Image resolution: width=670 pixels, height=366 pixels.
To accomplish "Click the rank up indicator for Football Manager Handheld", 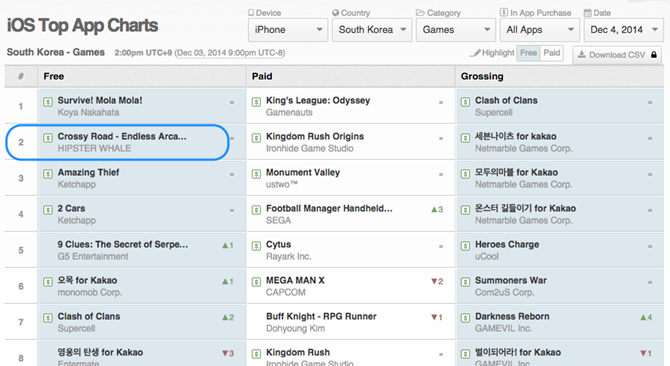I will [437, 209].
